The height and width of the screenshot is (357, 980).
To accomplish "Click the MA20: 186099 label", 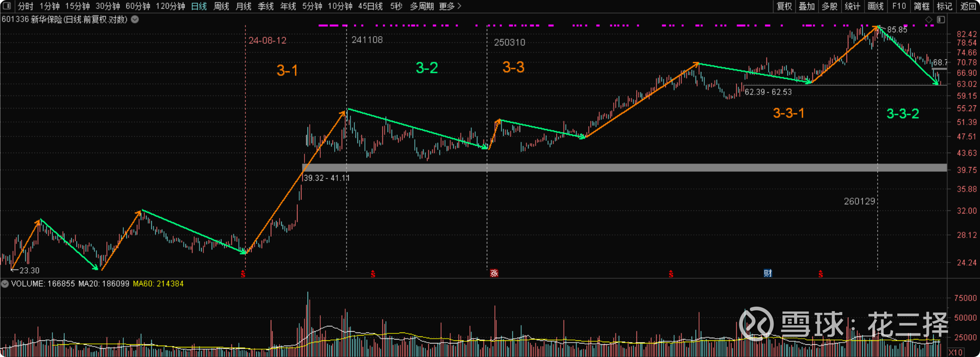I will coord(104,283).
